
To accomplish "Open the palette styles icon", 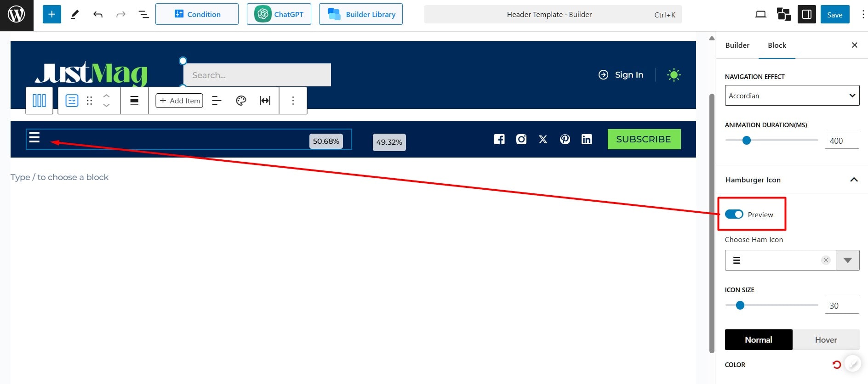I will tap(241, 101).
